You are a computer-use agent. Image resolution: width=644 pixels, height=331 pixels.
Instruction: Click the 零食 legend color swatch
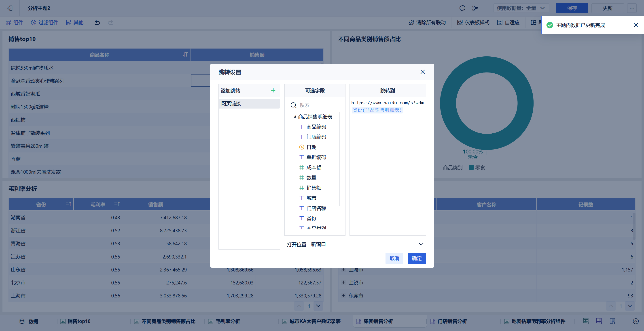471,167
